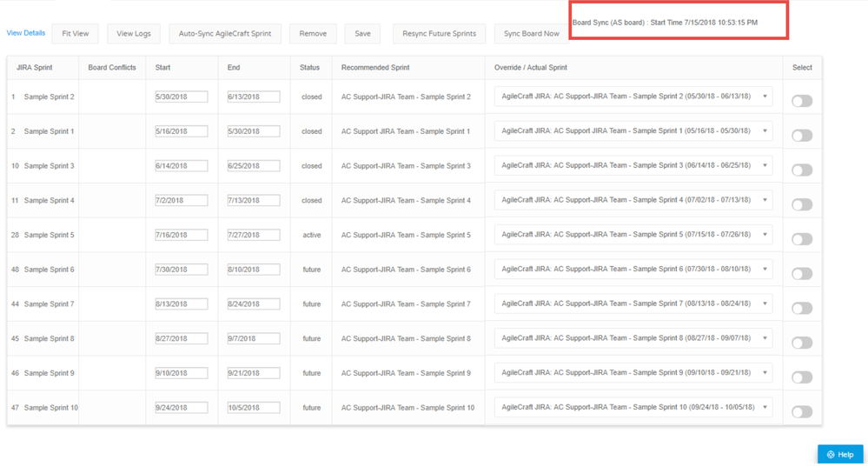Toggle select switch for Sample Sprint 2

coord(802,101)
